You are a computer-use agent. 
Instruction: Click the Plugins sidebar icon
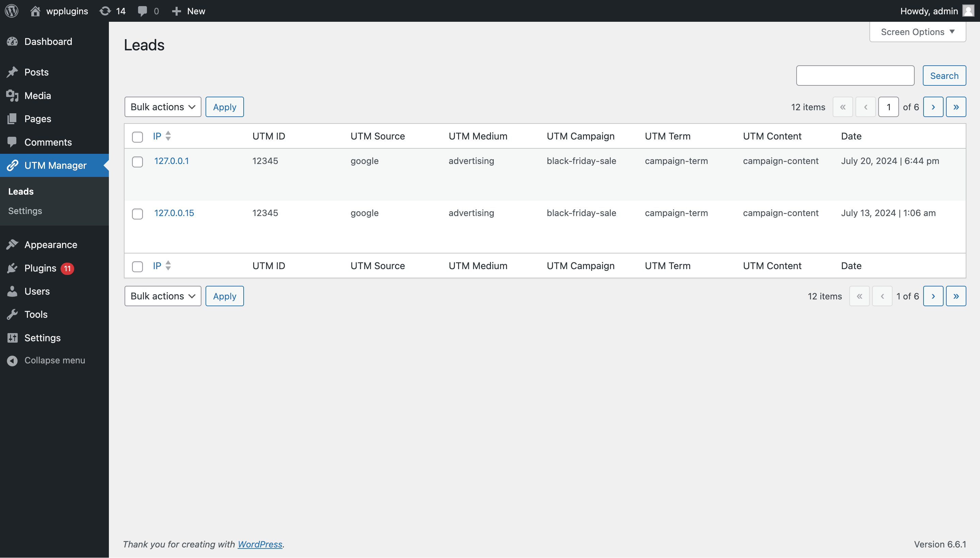(x=14, y=268)
